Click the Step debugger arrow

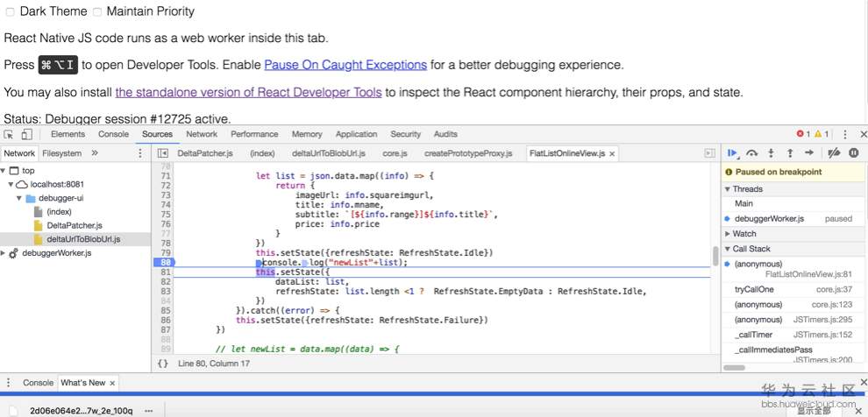(x=809, y=153)
